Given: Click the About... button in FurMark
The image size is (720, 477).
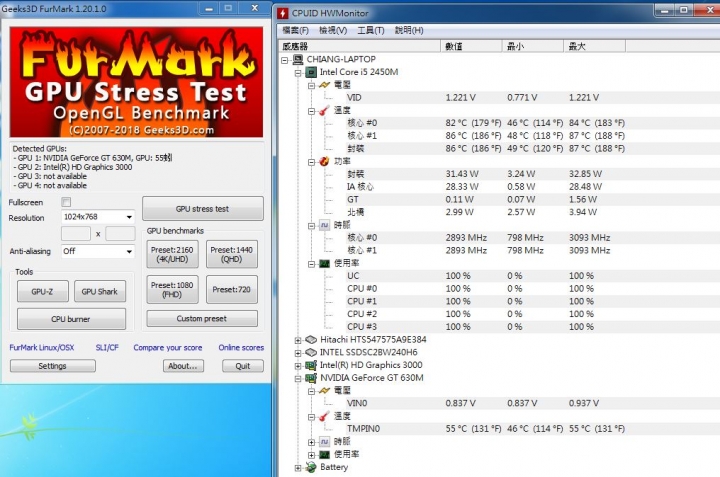Looking at the screenshot, I should (183, 366).
